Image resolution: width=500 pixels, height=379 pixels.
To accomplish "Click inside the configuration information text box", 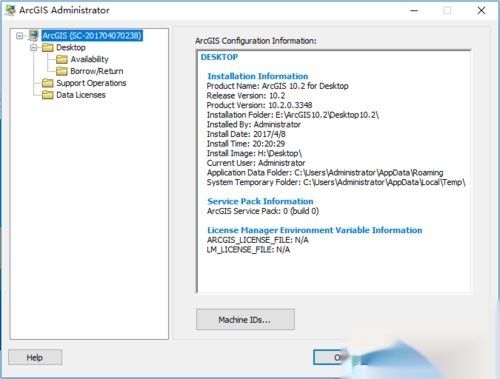I will click(x=334, y=172).
